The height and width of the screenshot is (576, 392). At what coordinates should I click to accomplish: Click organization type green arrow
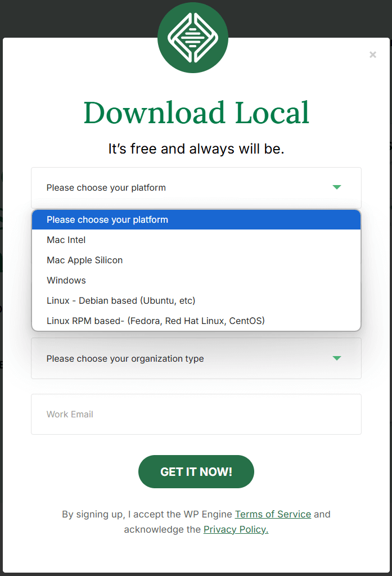(x=336, y=358)
